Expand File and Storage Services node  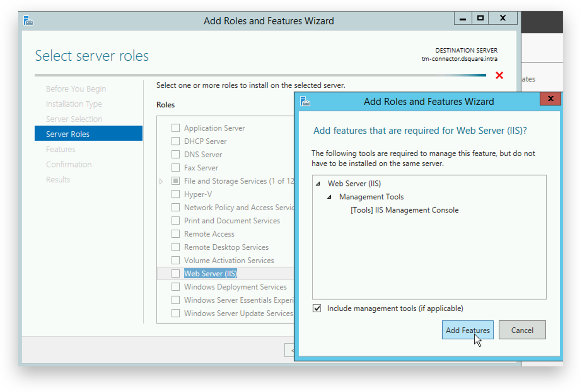(161, 181)
